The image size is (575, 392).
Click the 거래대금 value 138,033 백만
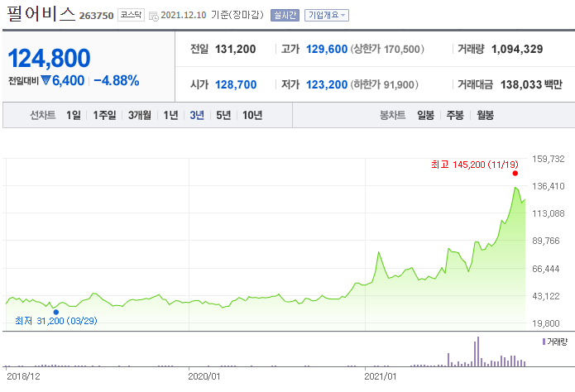point(531,84)
